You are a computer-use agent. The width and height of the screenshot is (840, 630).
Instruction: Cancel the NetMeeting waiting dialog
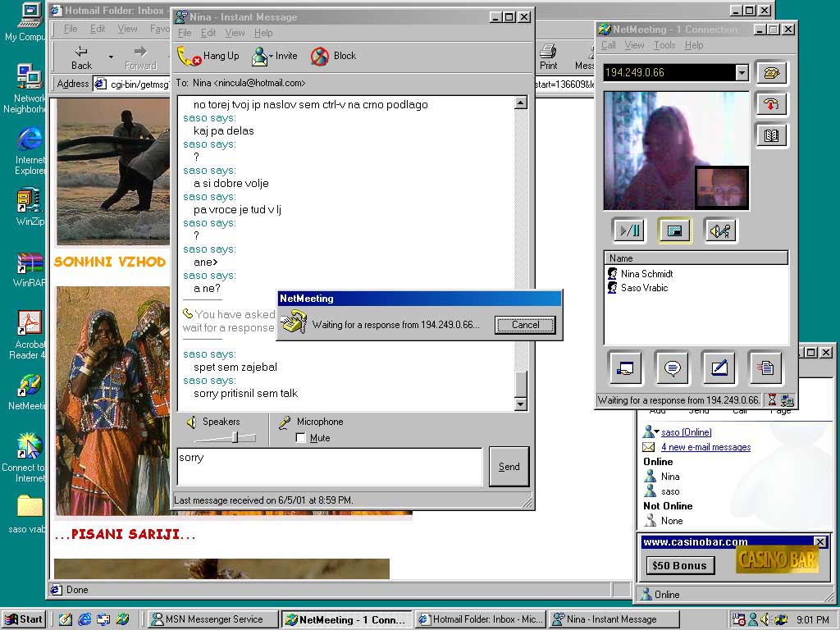[x=525, y=325]
